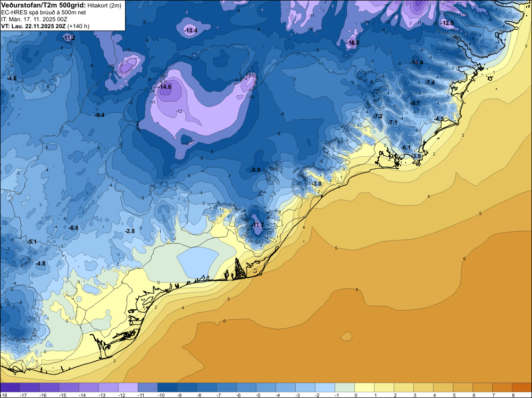The image size is (532, 398).
Task: Pick the legend swatch starting at -15
Action: coord(69,388)
